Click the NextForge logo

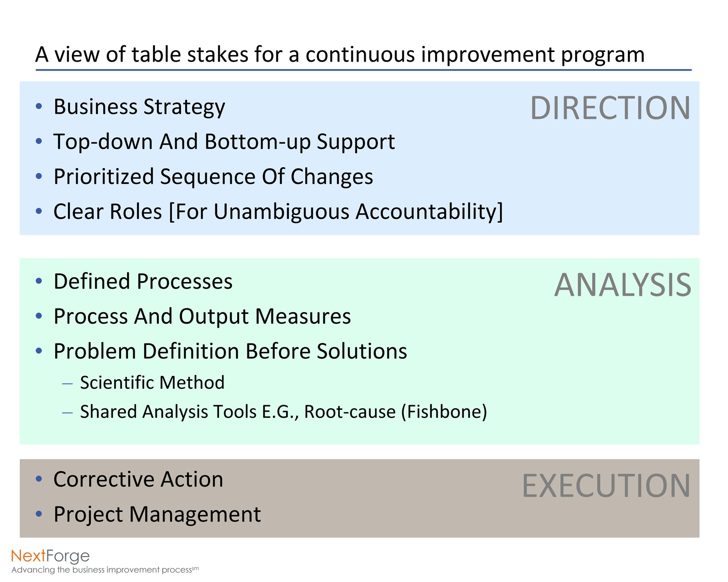pos(50,556)
